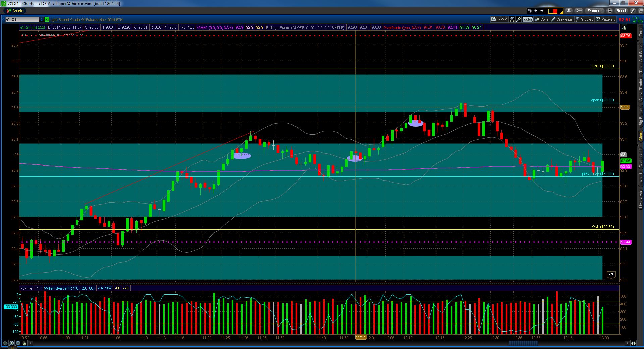Click the prev close ($92.86) label

pyautogui.click(x=598, y=174)
